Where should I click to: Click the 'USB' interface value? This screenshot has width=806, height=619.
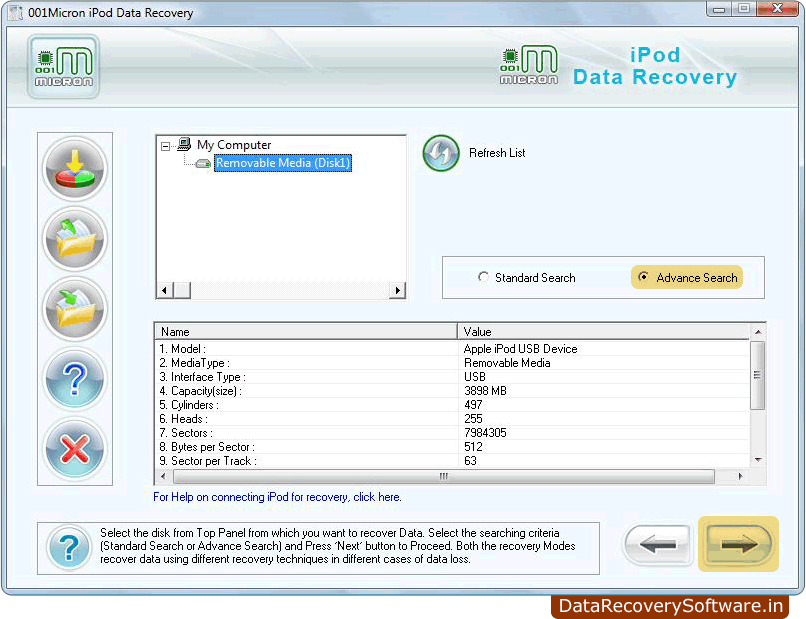click(x=475, y=377)
